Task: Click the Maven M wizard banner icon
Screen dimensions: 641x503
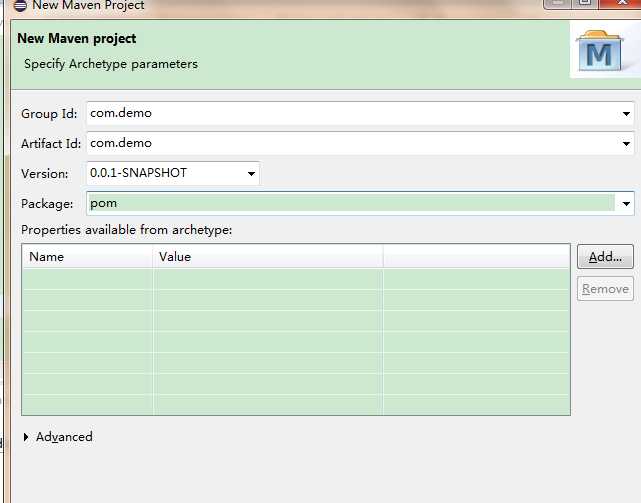Action: [x=599, y=51]
